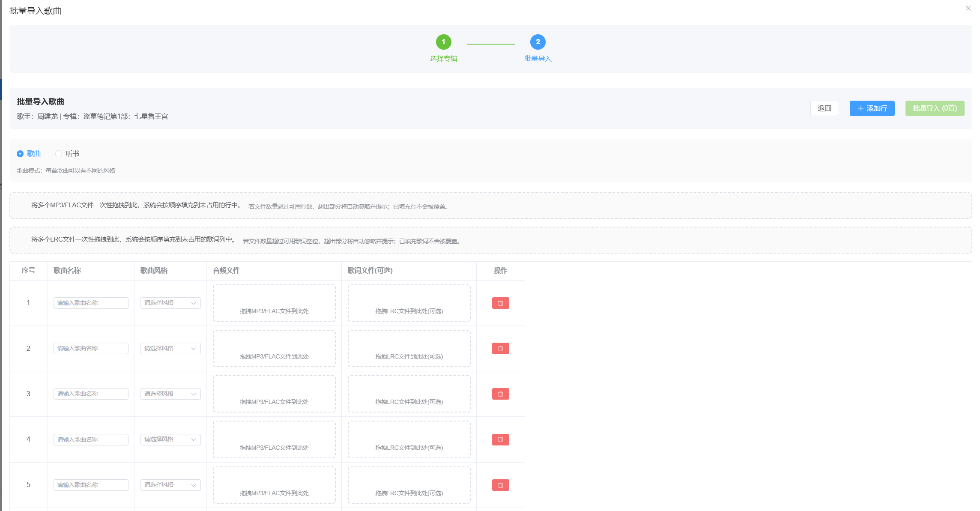Viewport: 980px width, 511px height.
Task: Focus the song name input in row 2
Action: [x=91, y=348]
